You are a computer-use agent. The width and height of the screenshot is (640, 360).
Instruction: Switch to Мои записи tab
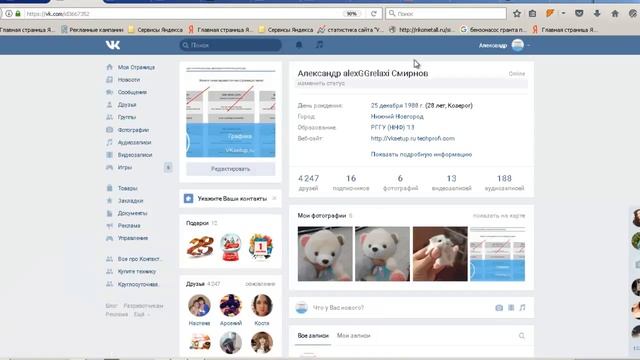tap(353, 336)
